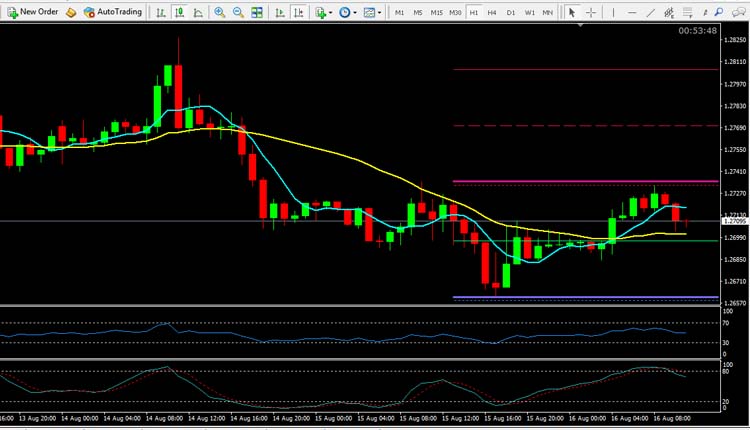Click the RSI level 30 label
The image size is (750, 430).
(x=726, y=343)
